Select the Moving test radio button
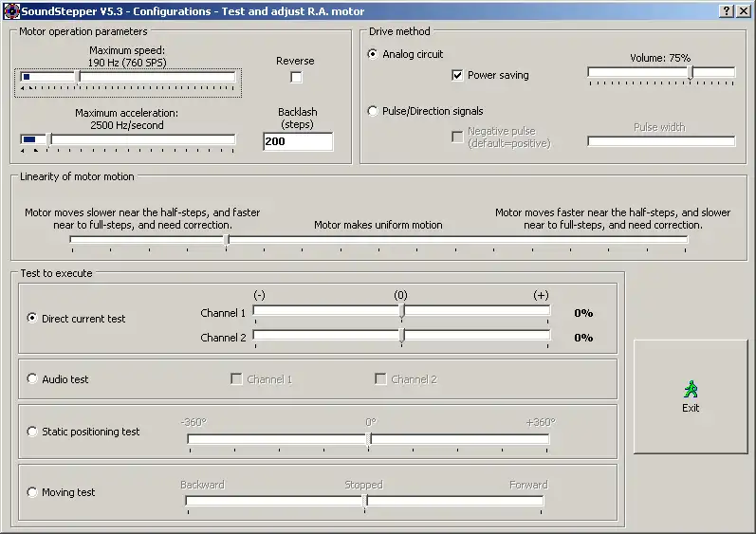Image resolution: width=756 pixels, height=534 pixels. [32, 492]
